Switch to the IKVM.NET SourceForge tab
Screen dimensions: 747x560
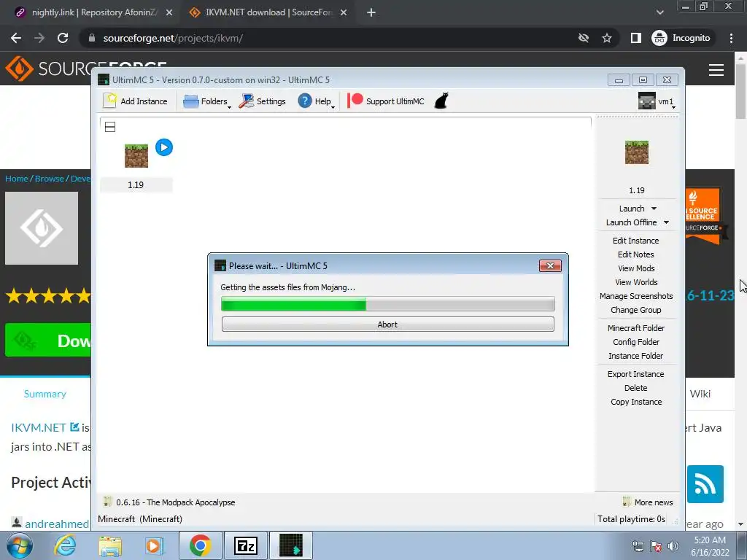coord(267,12)
